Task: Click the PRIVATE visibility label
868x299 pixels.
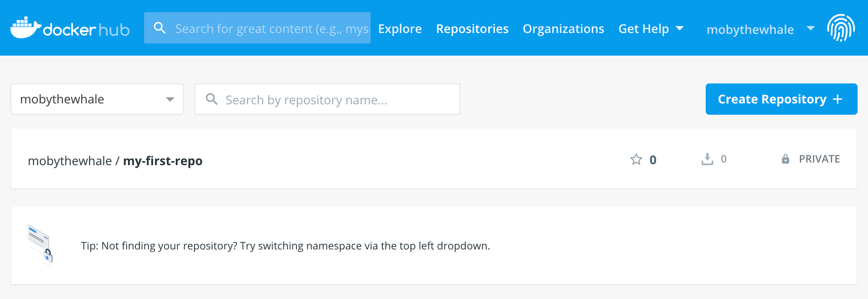Action: (818, 159)
